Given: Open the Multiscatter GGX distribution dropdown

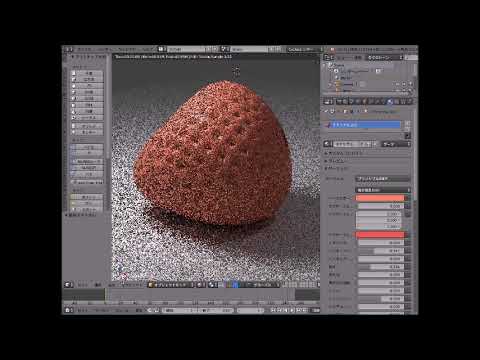Looking at the screenshot, I should (x=383, y=190).
